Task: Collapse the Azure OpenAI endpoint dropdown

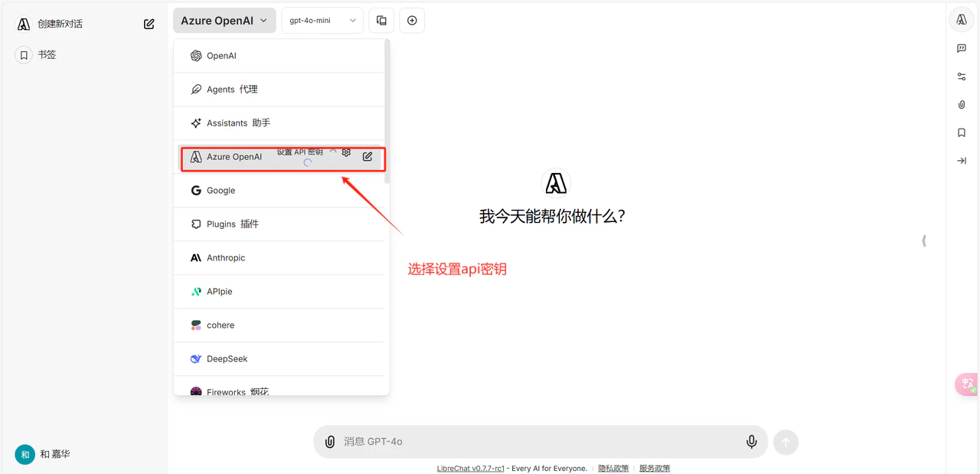Action: (x=224, y=21)
